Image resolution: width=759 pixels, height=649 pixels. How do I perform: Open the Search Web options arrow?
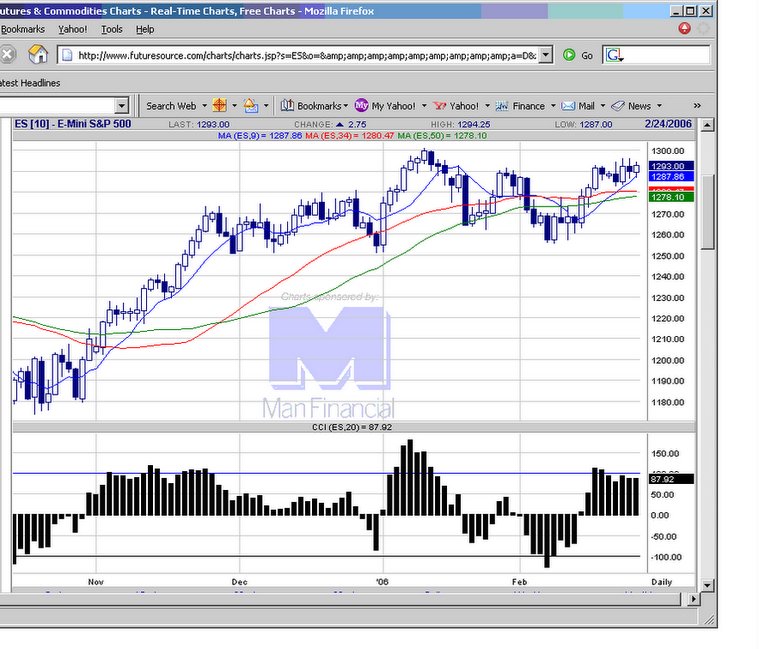(204, 106)
